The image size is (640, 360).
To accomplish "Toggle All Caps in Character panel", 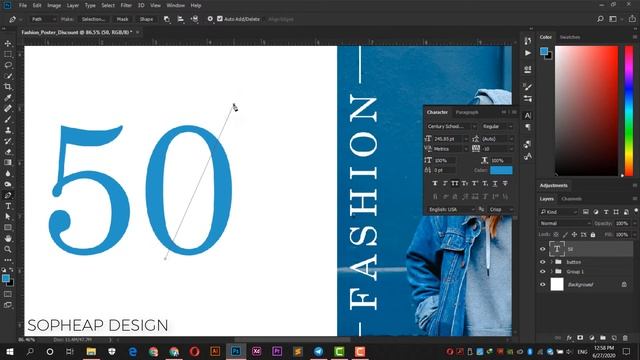I will (x=455, y=184).
